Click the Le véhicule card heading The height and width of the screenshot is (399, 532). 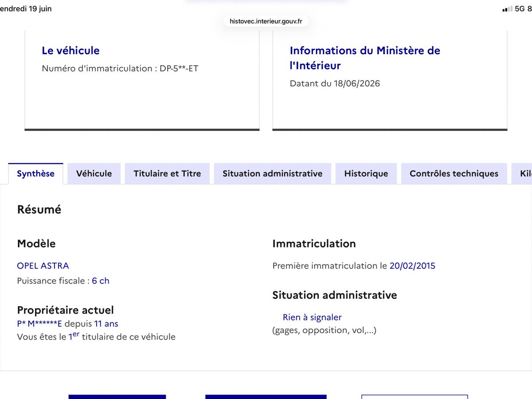coord(70,51)
